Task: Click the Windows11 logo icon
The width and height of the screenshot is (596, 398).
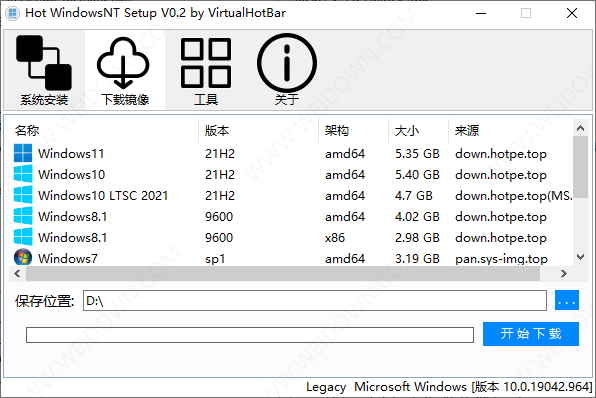Action: click(x=23, y=153)
